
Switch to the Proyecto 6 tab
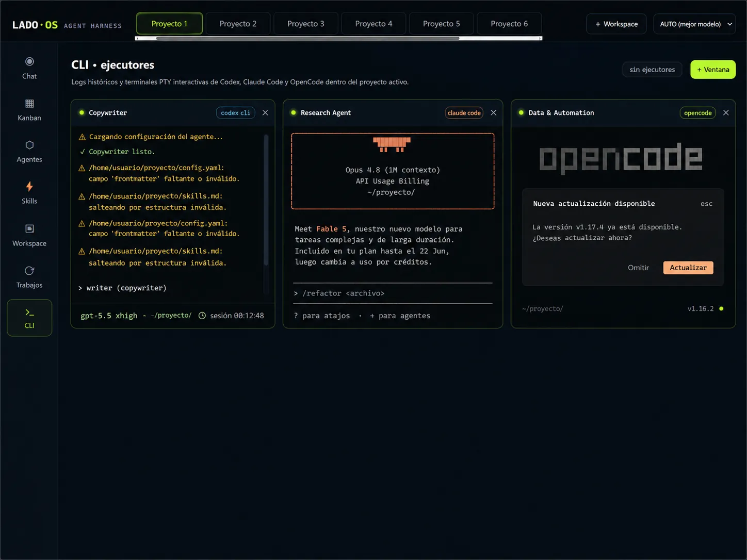[x=509, y=24]
